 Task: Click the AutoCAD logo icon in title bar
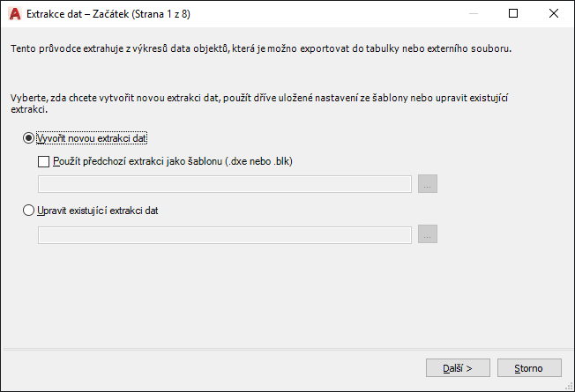pos(13,13)
